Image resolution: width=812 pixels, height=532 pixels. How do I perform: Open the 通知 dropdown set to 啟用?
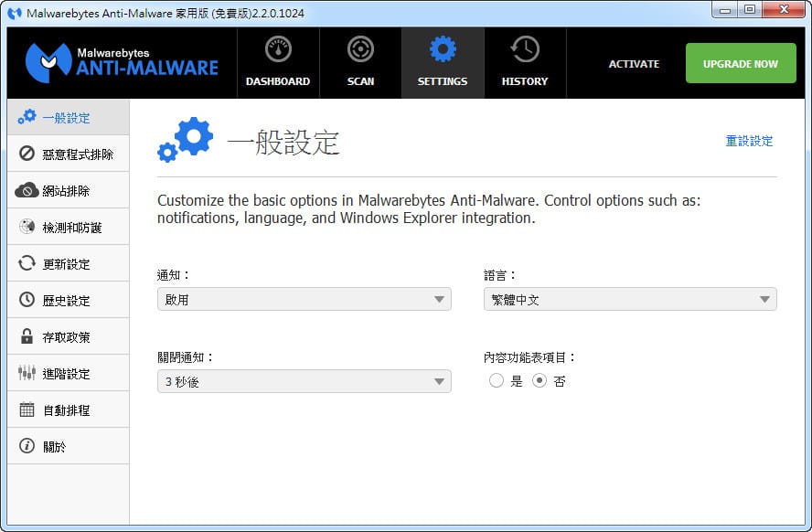pyautogui.click(x=304, y=299)
